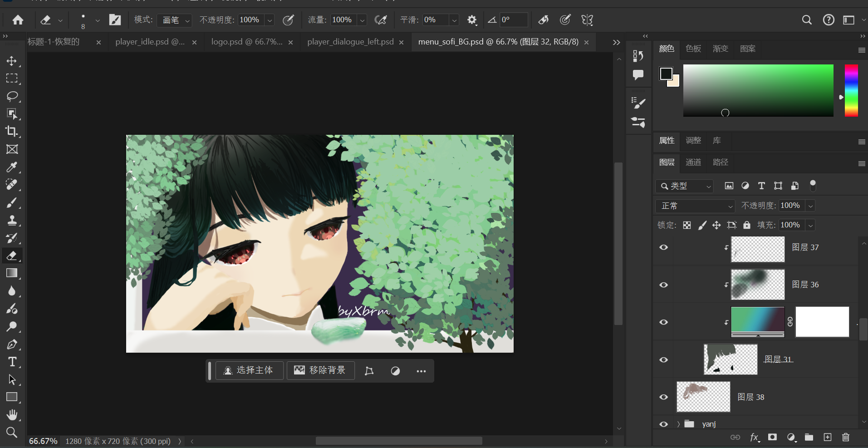The height and width of the screenshot is (448, 868).
Task: Select the Crop tool
Action: click(x=12, y=132)
